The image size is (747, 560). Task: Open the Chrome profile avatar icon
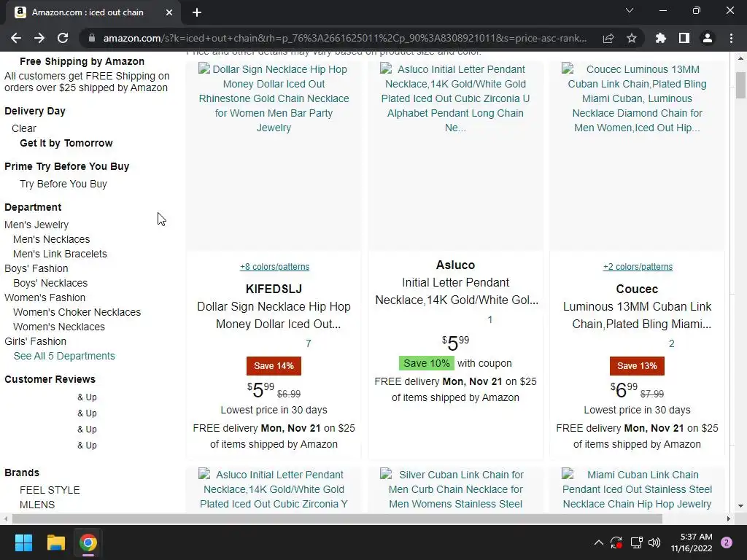pos(708,38)
